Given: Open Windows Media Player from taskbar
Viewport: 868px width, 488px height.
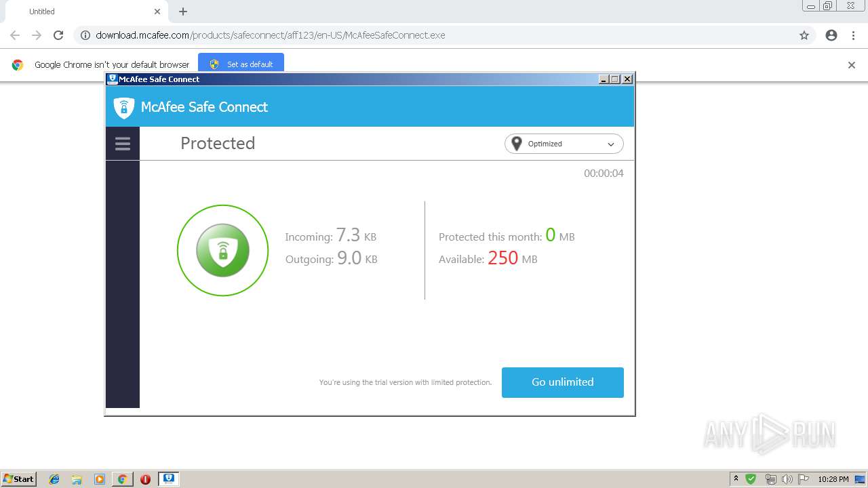Looking at the screenshot, I should [100, 479].
